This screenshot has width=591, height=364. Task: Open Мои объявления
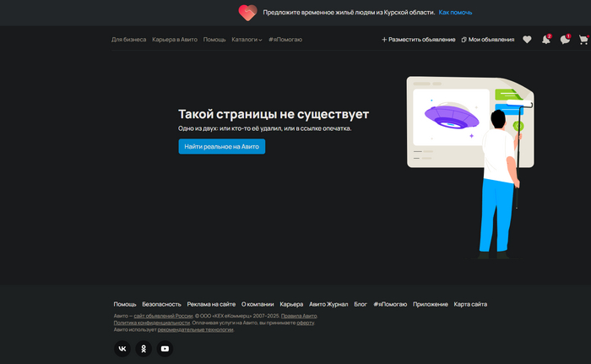coord(488,40)
